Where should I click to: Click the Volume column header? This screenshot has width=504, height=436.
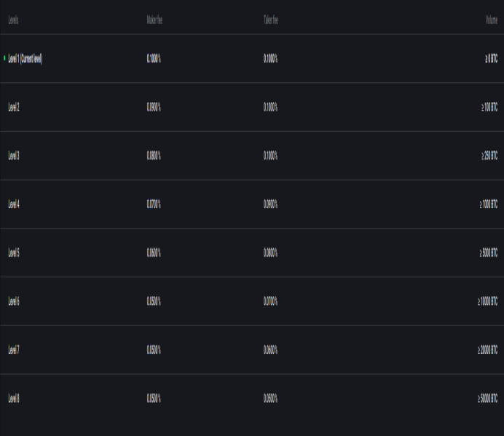(492, 20)
